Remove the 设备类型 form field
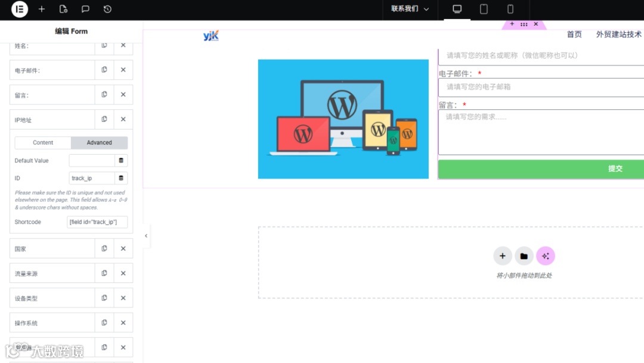 [x=123, y=298]
